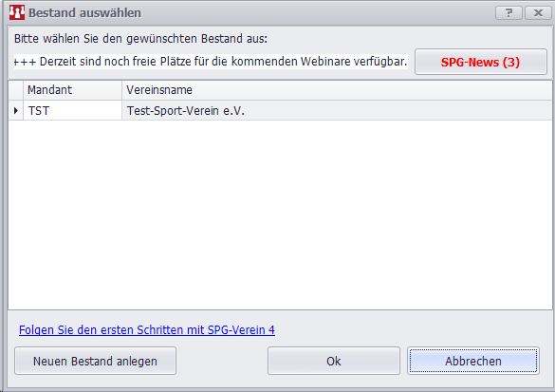Click the empty area of the Bestand list
The height and width of the screenshot is (392, 555).
280,215
